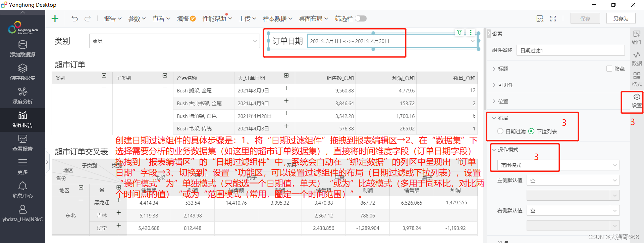Viewport: 644px width, 243px height.
Task: Check the Hide (隐藏) title checkbox
Action: (x=609, y=69)
